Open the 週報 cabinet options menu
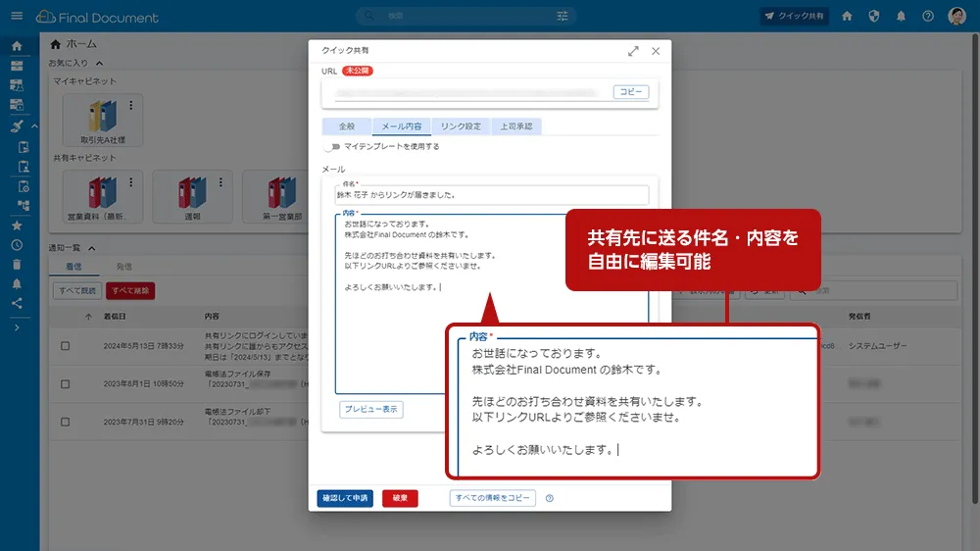The image size is (980, 551). tap(220, 182)
